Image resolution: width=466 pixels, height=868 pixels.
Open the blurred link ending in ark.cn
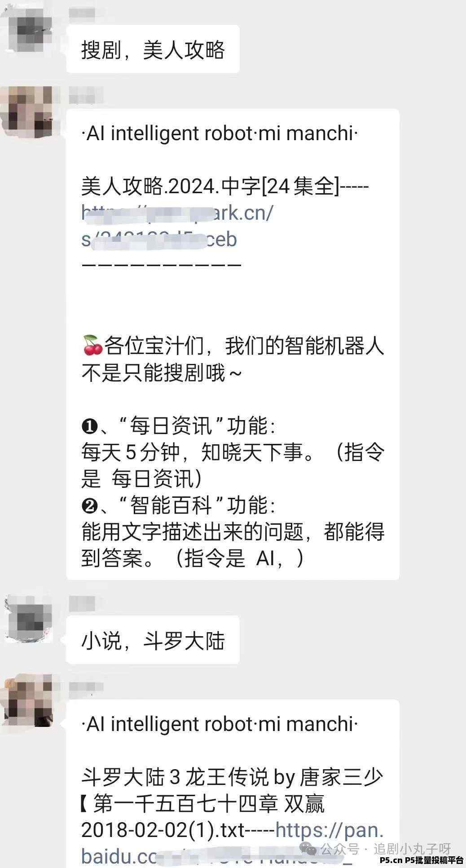[177, 226]
